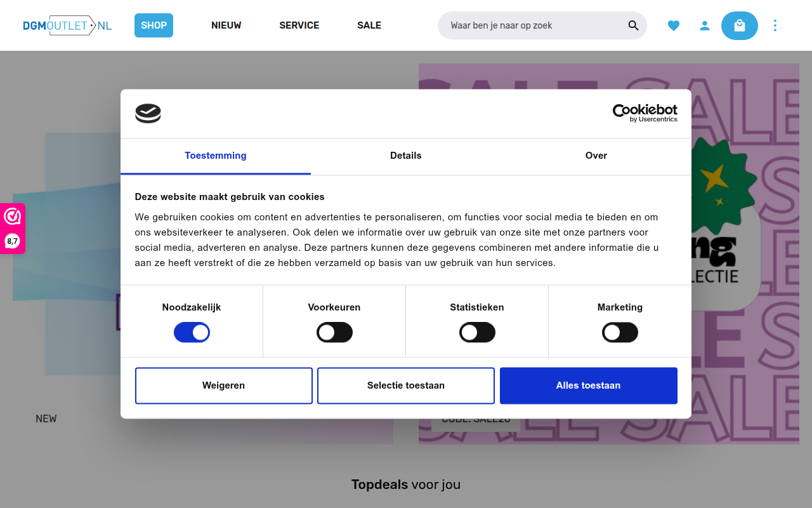This screenshot has height=508, width=812.
Task: Enable the Voorkeuren cookies switch
Action: point(334,333)
